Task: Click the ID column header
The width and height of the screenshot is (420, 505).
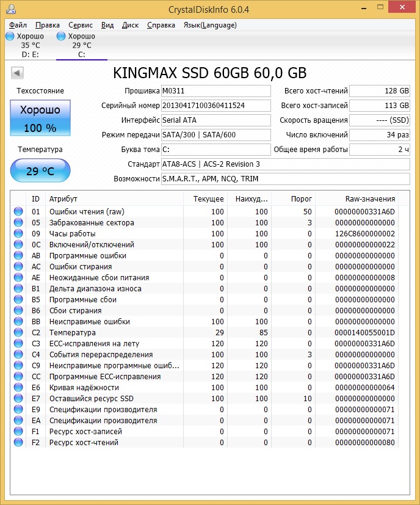Action: (x=35, y=198)
